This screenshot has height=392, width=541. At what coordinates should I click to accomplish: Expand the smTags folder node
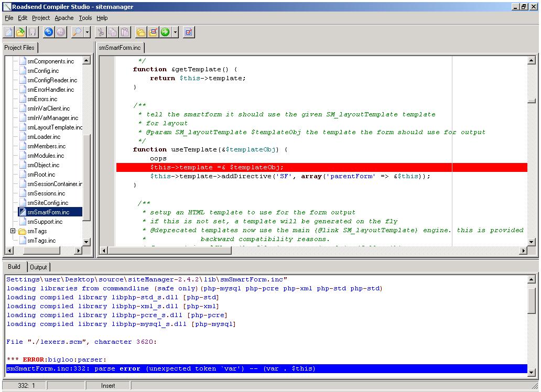point(13,231)
